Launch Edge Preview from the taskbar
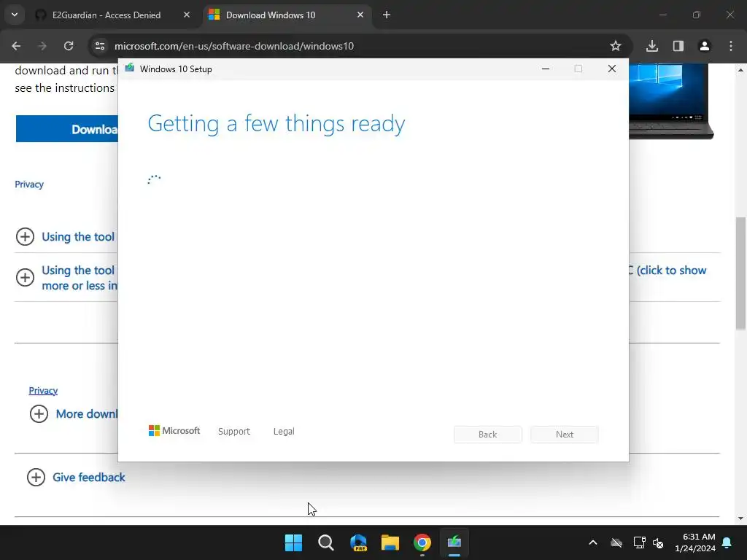This screenshot has width=747, height=560. [x=358, y=542]
